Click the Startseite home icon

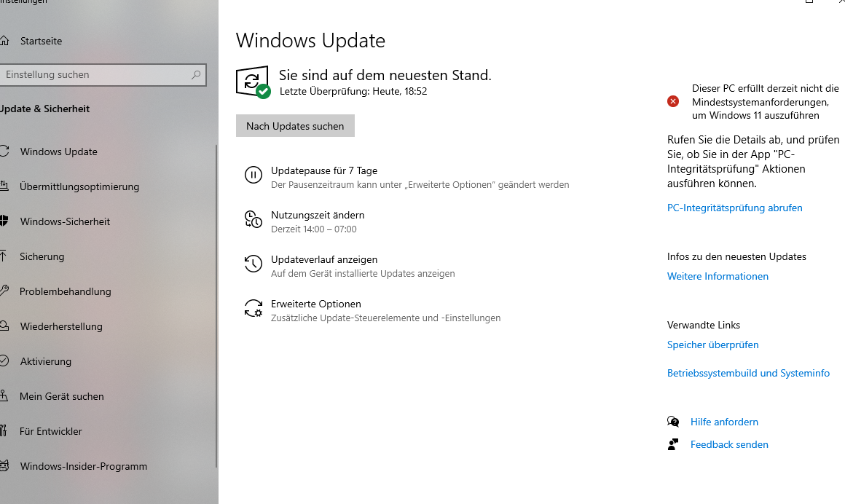(4, 41)
